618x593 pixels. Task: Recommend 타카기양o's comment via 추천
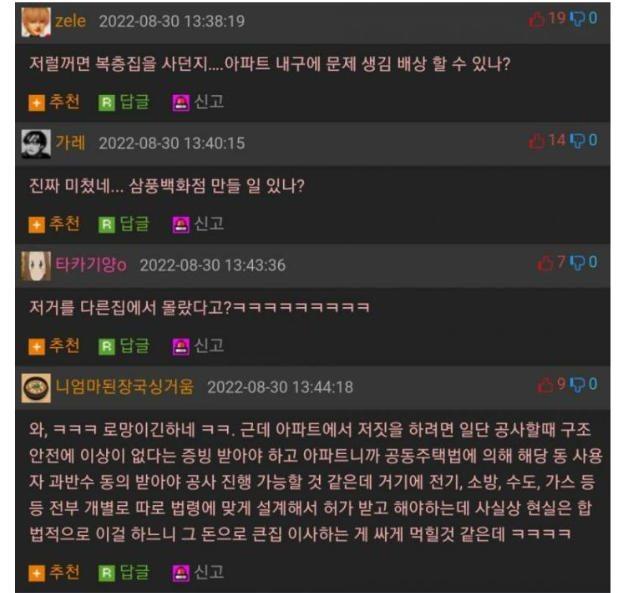click(64, 346)
